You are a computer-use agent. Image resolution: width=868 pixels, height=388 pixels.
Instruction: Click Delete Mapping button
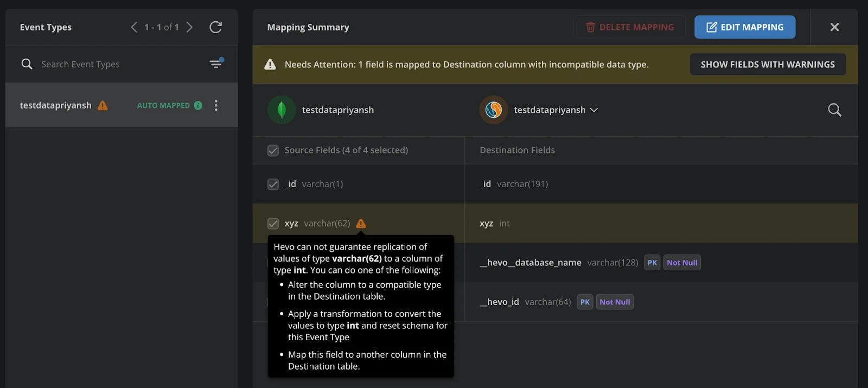click(629, 27)
